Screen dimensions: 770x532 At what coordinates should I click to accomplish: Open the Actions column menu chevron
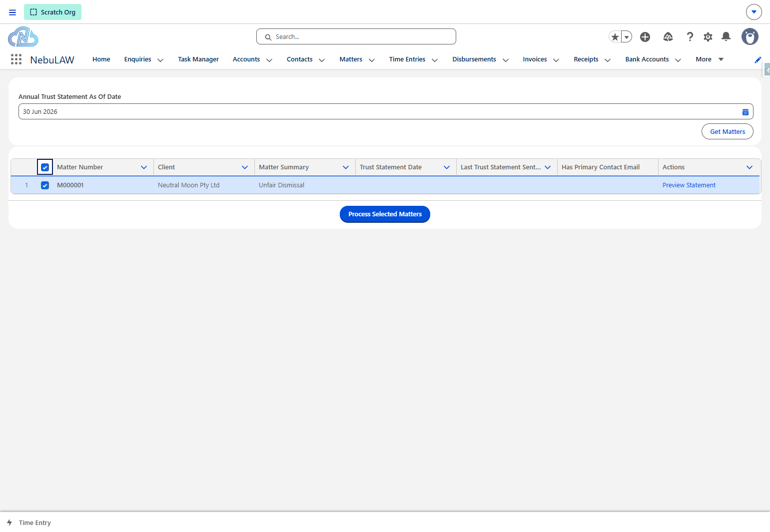[750, 167]
